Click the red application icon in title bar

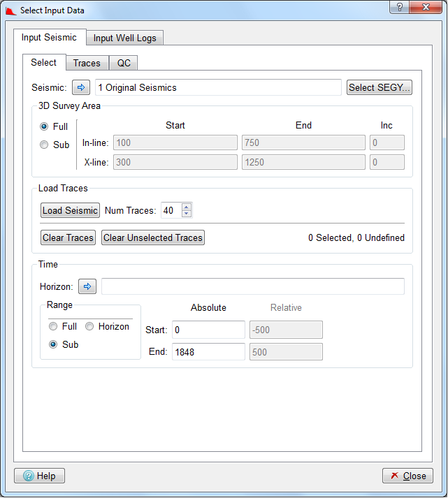point(10,10)
